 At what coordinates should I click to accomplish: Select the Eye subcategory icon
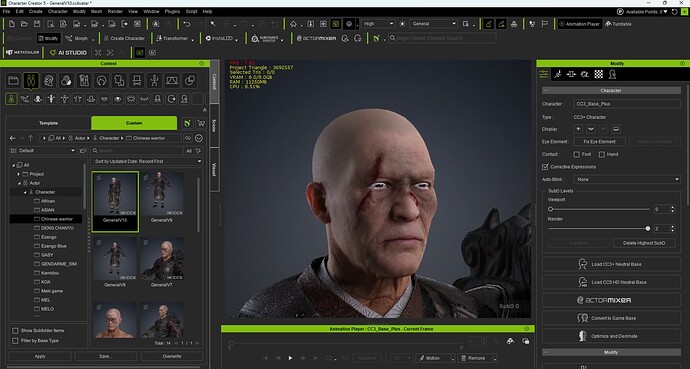tap(117, 99)
